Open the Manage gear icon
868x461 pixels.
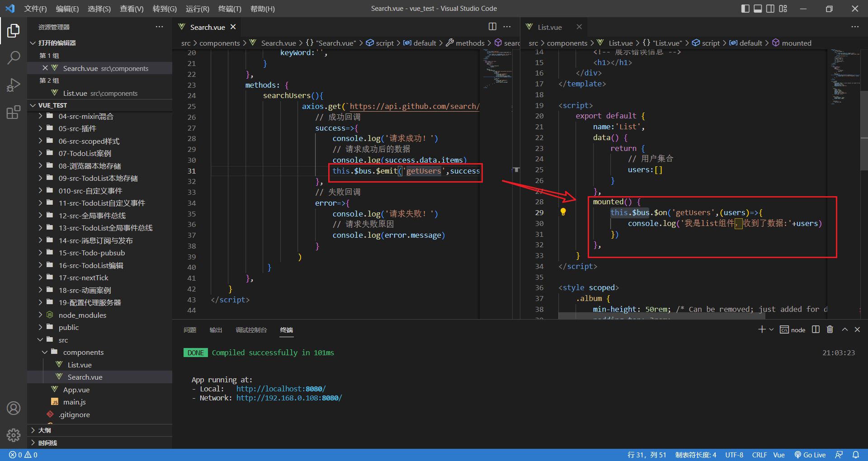tap(14, 435)
